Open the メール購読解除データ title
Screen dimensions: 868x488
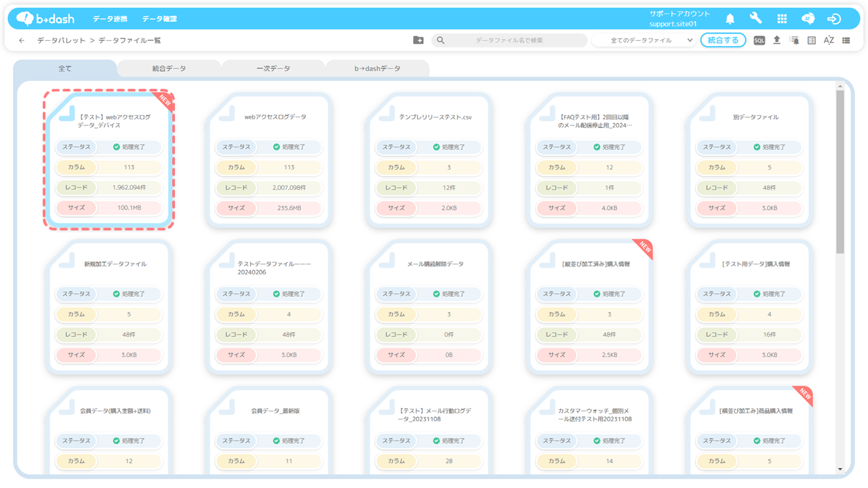point(435,264)
